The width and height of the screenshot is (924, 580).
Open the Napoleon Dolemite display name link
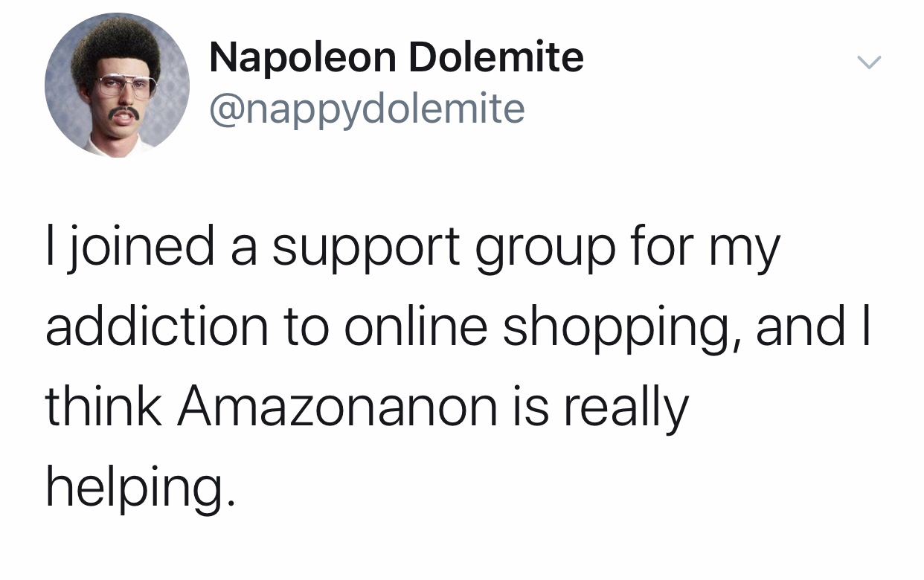(x=396, y=57)
